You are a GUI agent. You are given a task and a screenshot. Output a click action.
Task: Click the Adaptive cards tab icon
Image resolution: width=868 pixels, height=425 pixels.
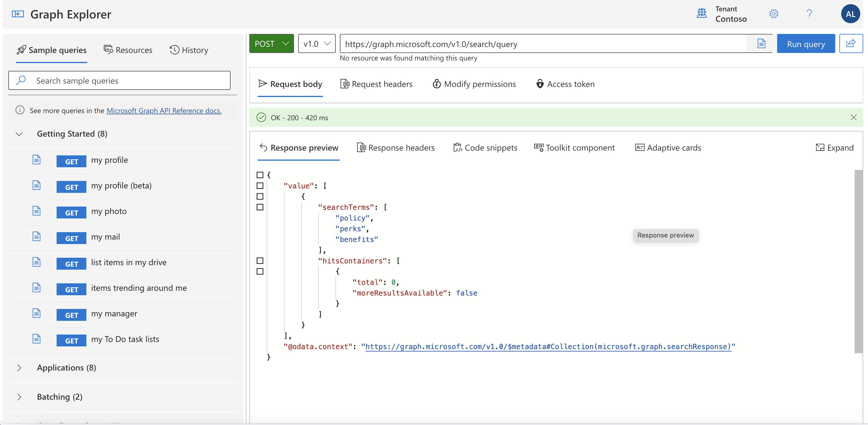pos(639,147)
